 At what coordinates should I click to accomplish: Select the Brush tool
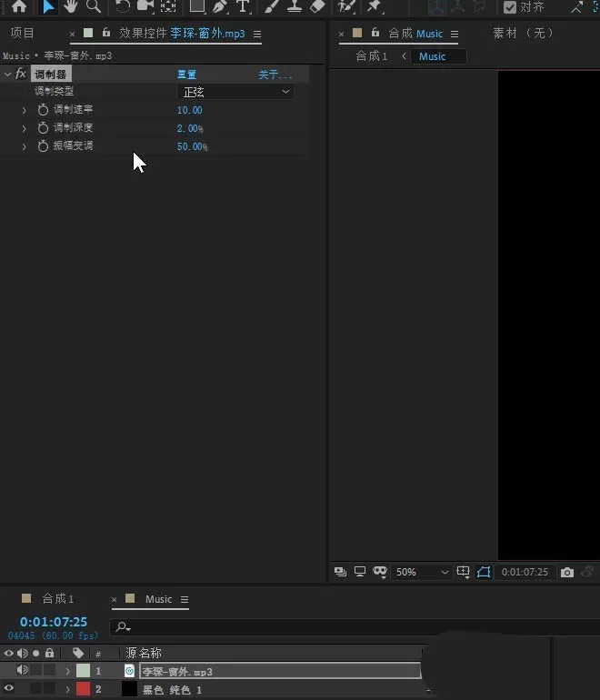(272, 6)
